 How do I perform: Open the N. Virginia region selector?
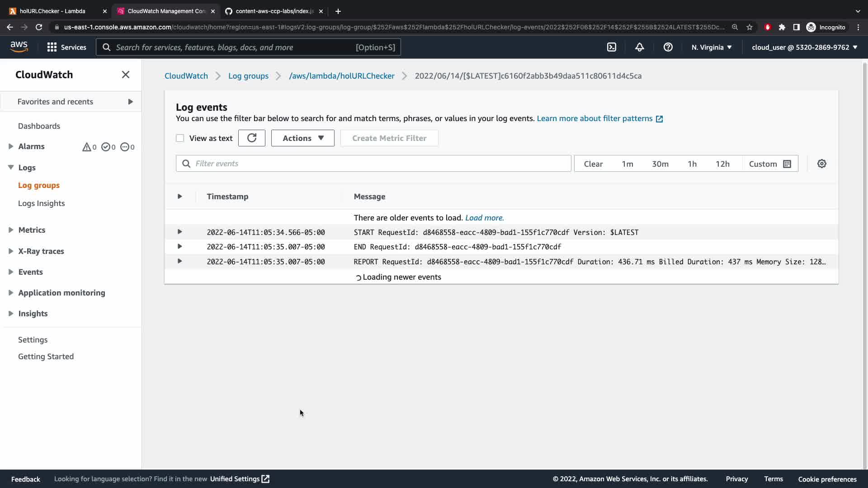point(711,47)
